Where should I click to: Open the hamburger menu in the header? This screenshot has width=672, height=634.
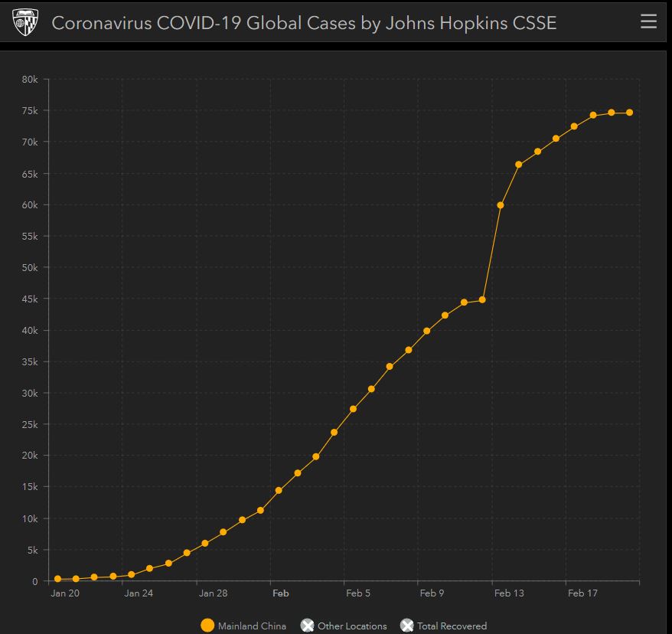pos(648,21)
